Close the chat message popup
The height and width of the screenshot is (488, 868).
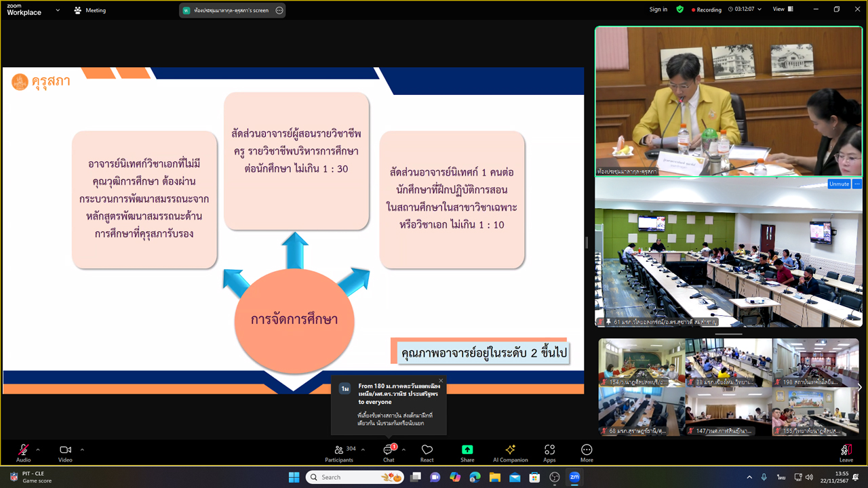tap(441, 380)
